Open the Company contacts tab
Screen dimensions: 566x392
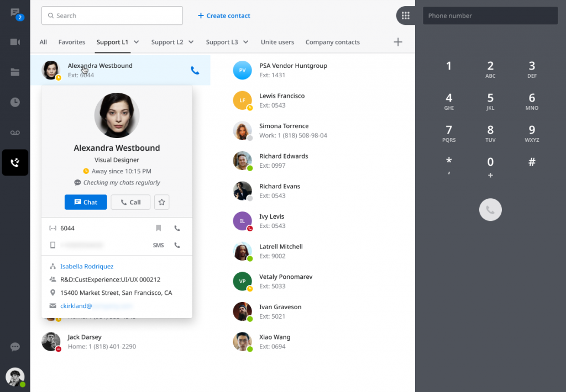point(332,41)
